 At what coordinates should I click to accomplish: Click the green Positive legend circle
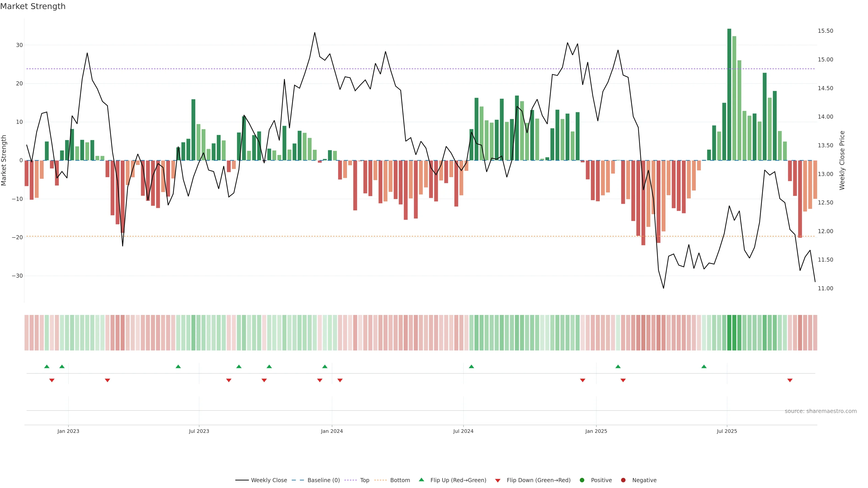pyautogui.click(x=582, y=480)
